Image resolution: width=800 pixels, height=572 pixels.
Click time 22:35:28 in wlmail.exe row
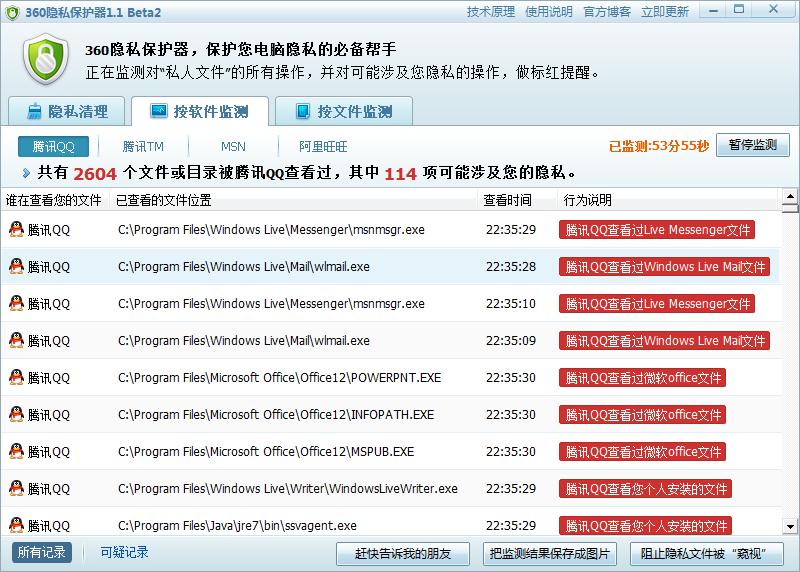pos(511,267)
